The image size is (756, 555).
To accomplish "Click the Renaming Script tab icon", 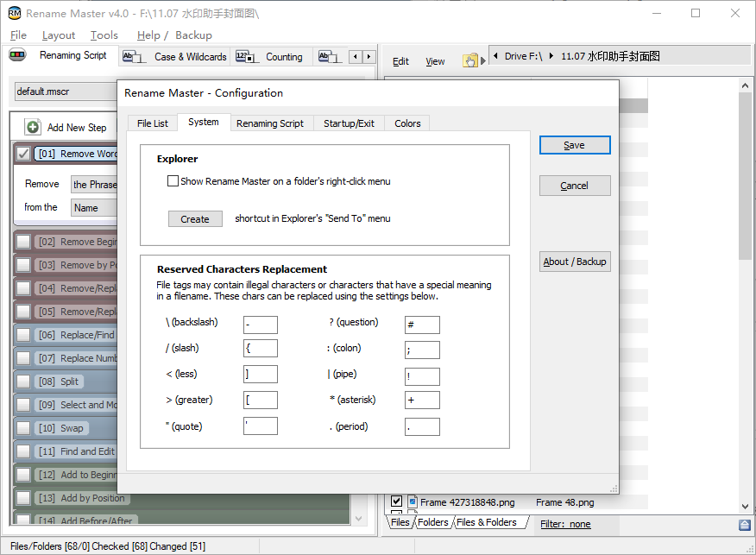I will pyautogui.click(x=18, y=55).
